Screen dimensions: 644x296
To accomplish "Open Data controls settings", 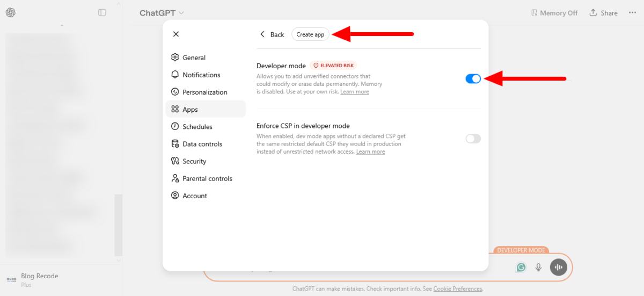I will [206, 143].
